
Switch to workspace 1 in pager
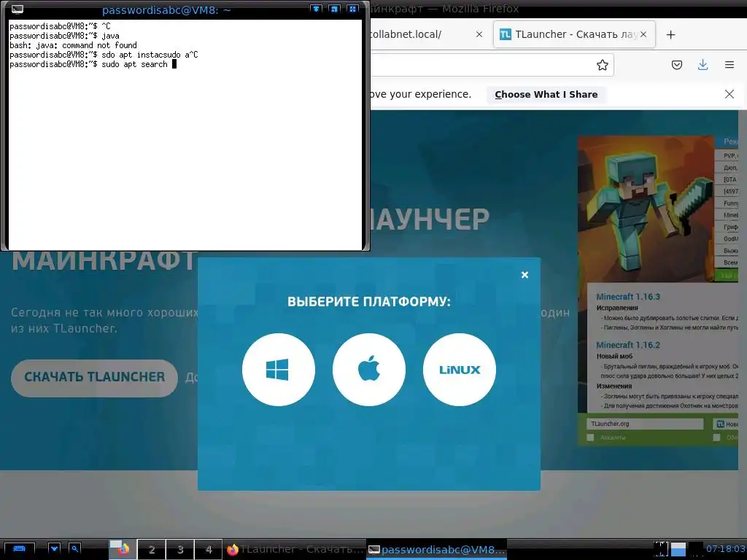click(123, 549)
